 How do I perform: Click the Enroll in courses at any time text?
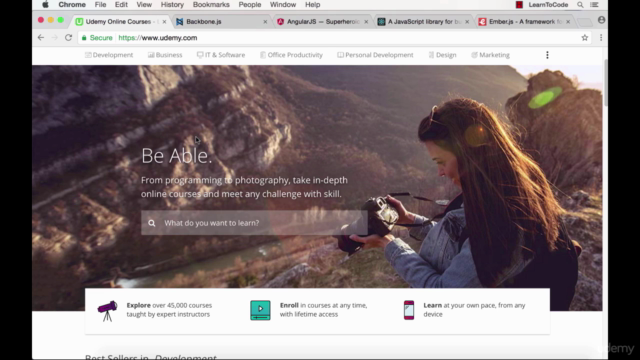point(324,310)
